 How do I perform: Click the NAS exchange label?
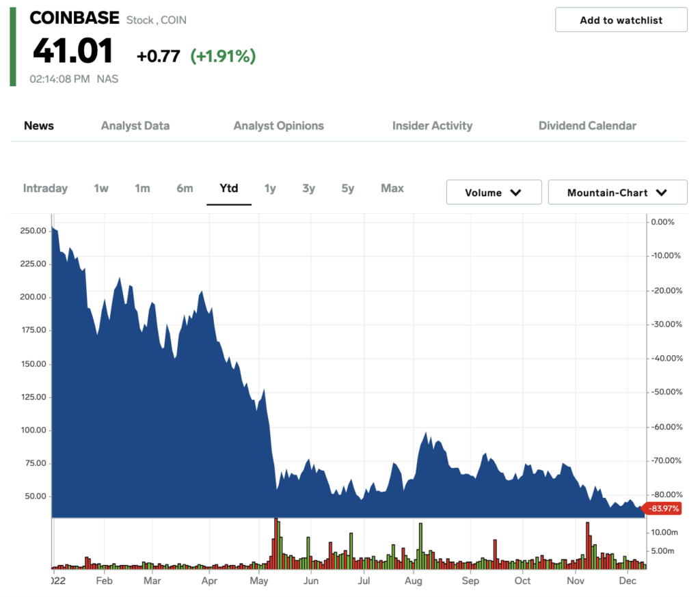click(x=107, y=79)
